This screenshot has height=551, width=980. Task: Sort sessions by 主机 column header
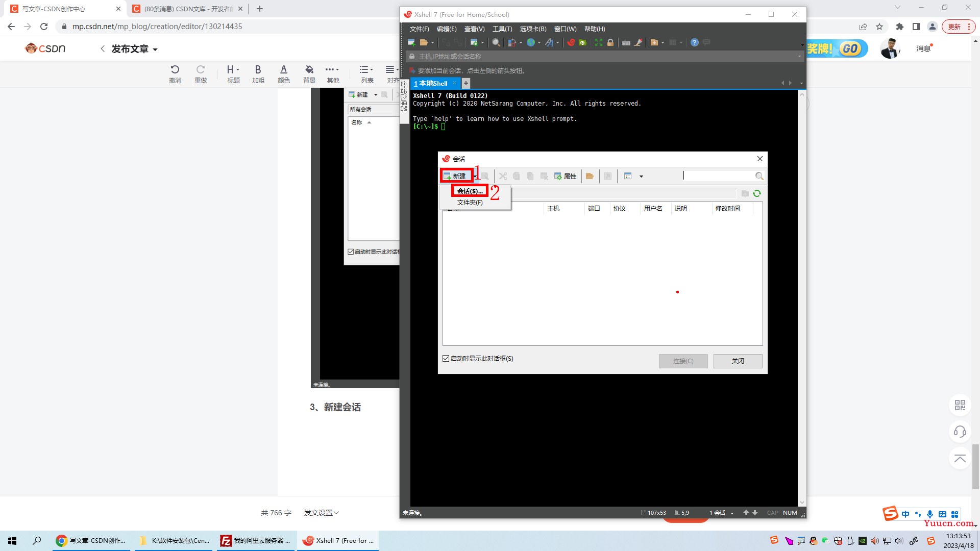pyautogui.click(x=564, y=208)
